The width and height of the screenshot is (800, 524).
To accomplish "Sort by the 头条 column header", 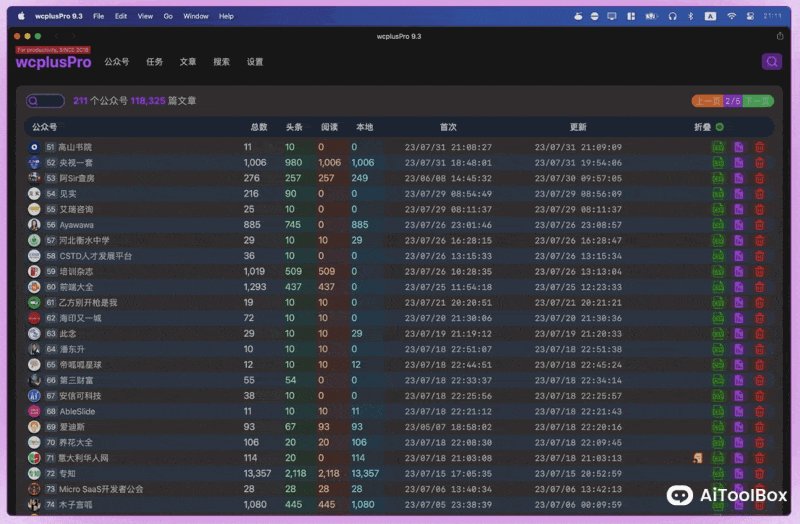I will pyautogui.click(x=294, y=127).
